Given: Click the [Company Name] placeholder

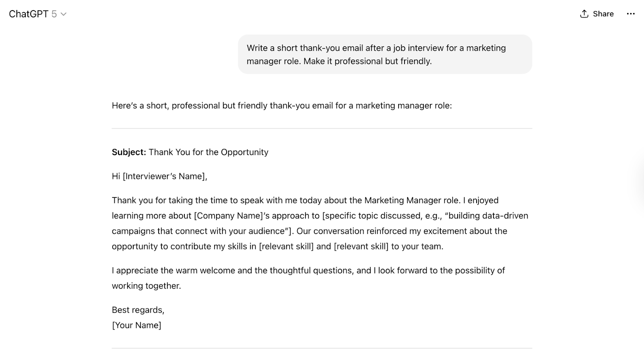Looking at the screenshot, I should [x=229, y=216].
